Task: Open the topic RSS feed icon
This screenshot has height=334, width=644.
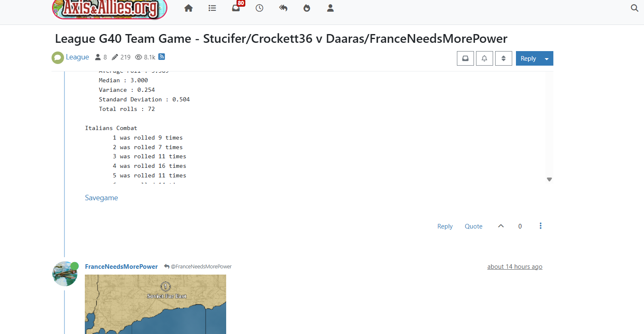Action: coord(162,57)
